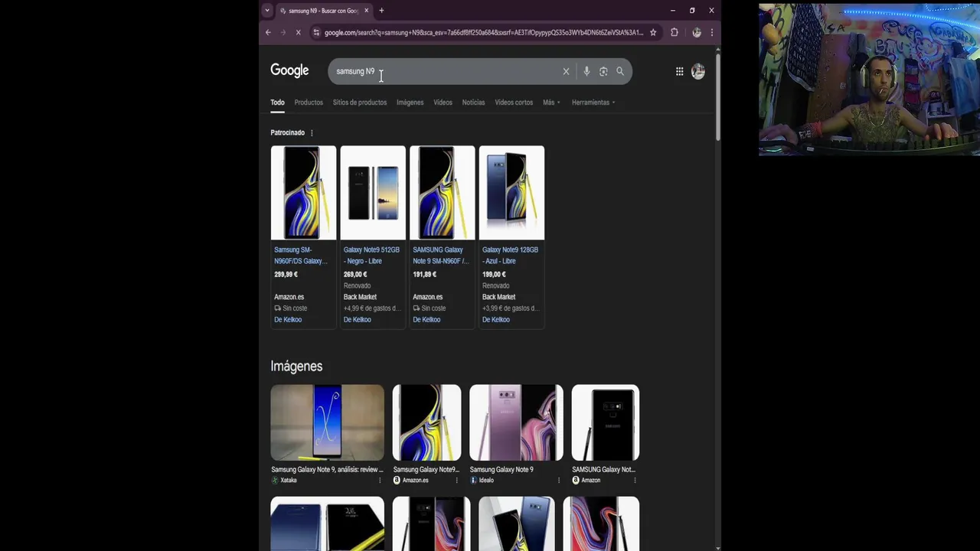Bookmark this page with the star icon

[x=653, y=32]
